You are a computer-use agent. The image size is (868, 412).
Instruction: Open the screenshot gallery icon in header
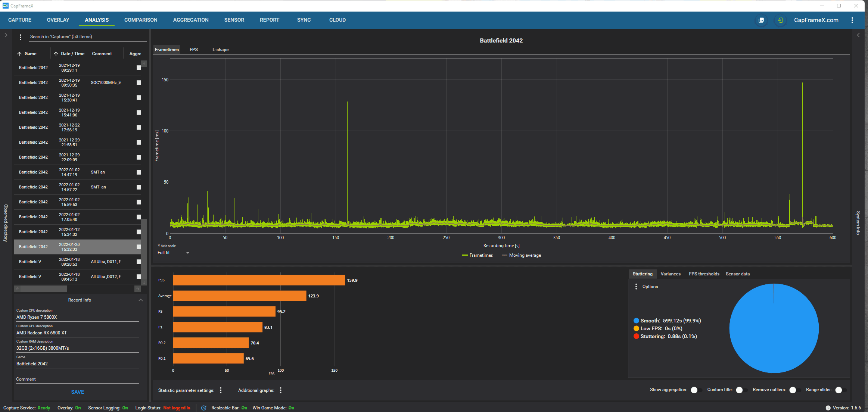coord(761,20)
